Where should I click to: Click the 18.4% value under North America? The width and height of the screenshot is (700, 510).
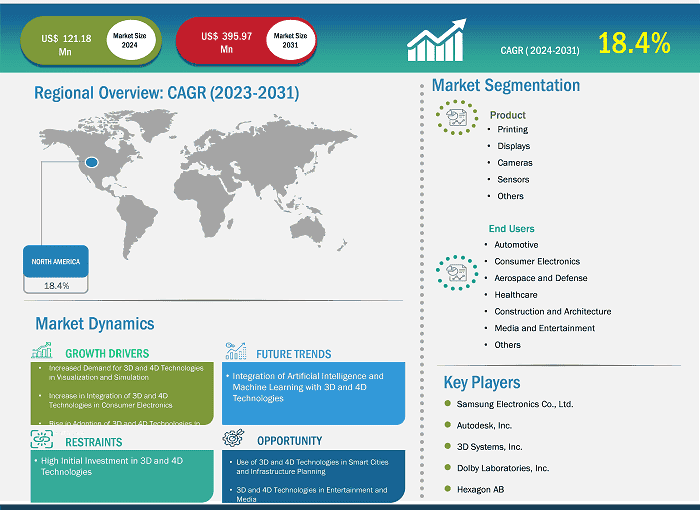(56, 285)
